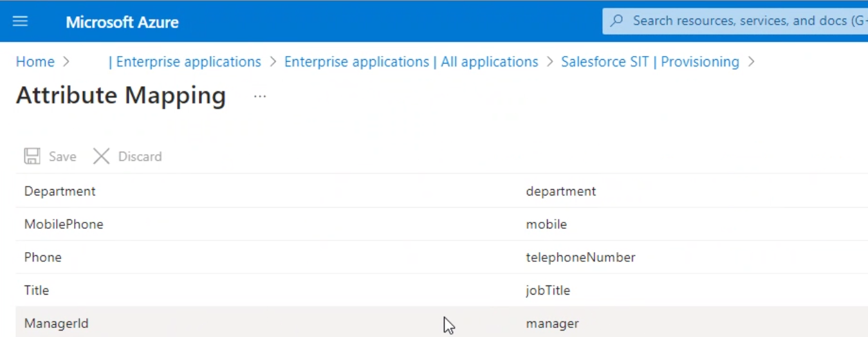Click the telephoneNumber source attribute
This screenshot has width=868, height=337.
580,257
